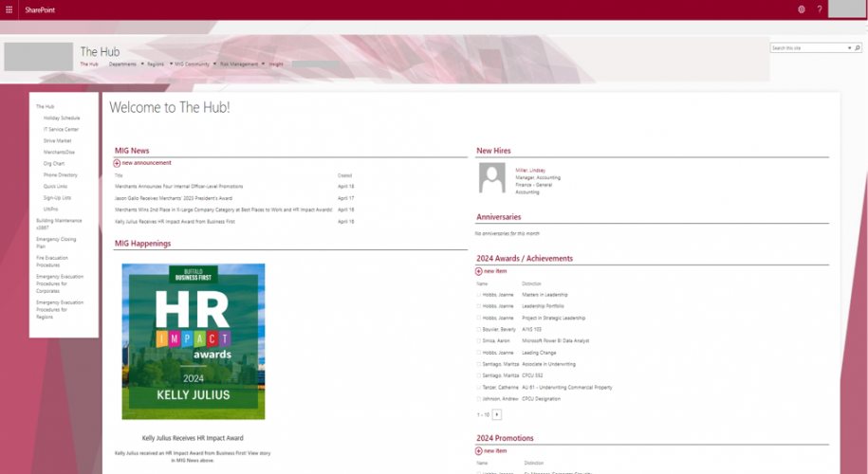Open Emergency Closing Plan sidebar link
Screen dimensions: 868x474
click(56, 243)
